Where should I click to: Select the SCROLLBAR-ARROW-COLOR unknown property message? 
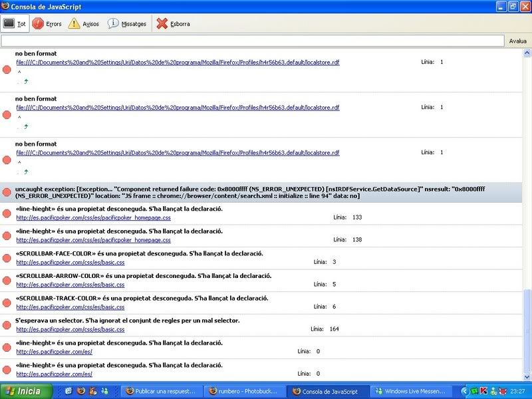[x=143, y=276]
